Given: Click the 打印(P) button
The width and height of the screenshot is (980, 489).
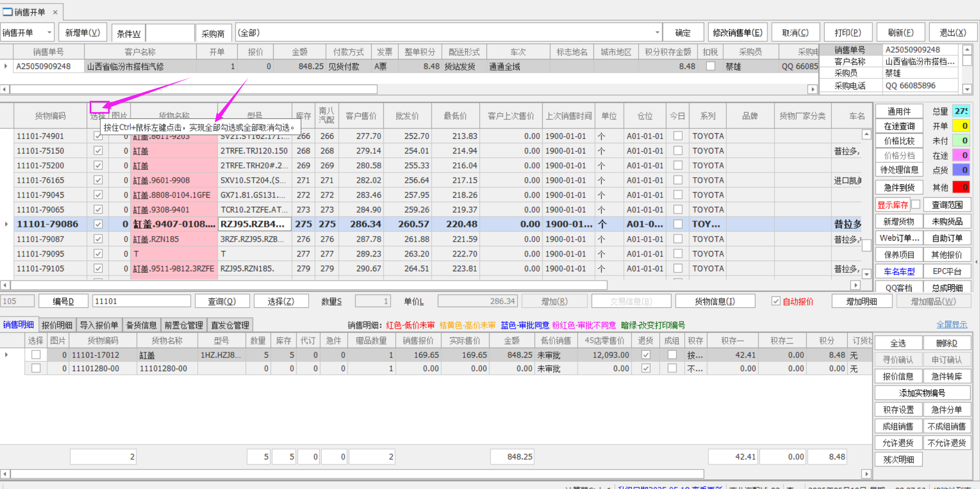Looking at the screenshot, I should (x=848, y=33).
